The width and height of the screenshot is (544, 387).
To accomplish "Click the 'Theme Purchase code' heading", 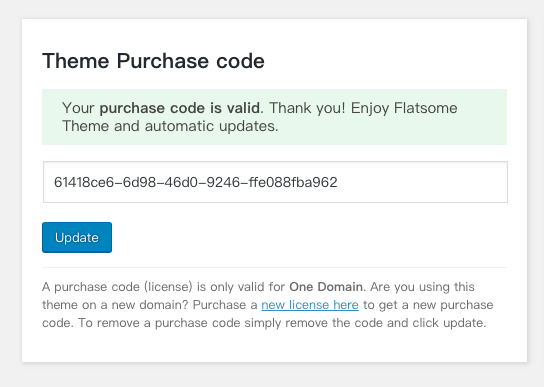I will 153,61.
